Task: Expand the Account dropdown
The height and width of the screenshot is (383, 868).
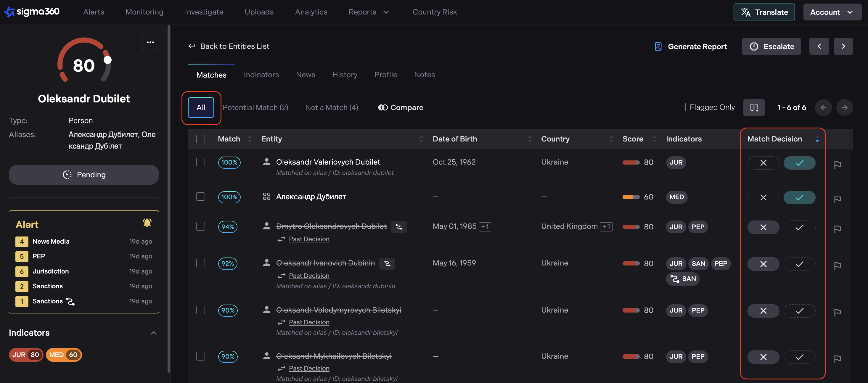Action: point(831,12)
